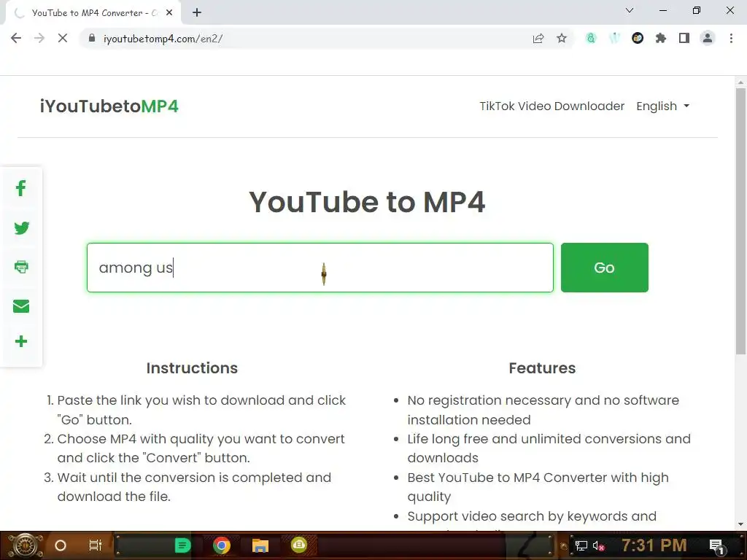Go forward using the browser arrow
This screenshot has height=560, width=747.
coord(39,38)
